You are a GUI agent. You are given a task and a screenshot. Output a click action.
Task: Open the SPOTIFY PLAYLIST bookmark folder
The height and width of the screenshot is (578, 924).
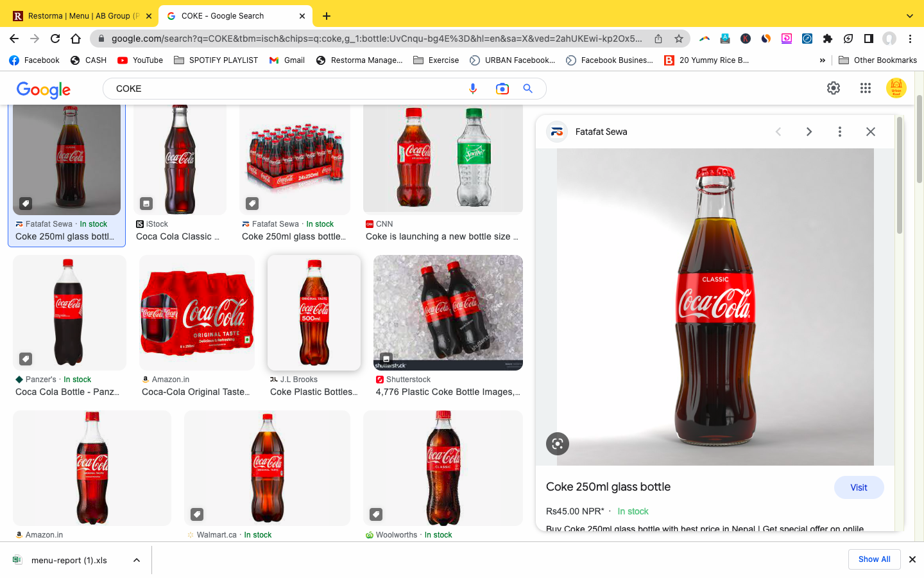pos(216,60)
